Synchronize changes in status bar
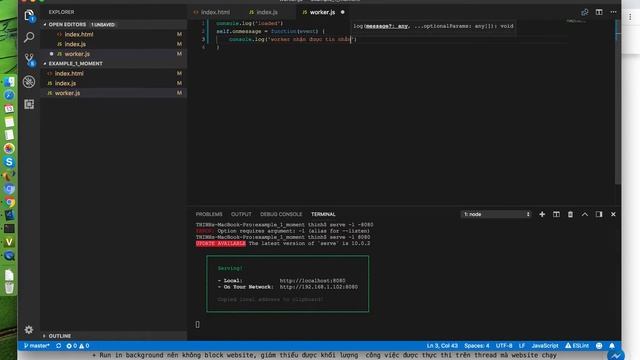Viewport: 640px width, 360px height. tap(58, 346)
